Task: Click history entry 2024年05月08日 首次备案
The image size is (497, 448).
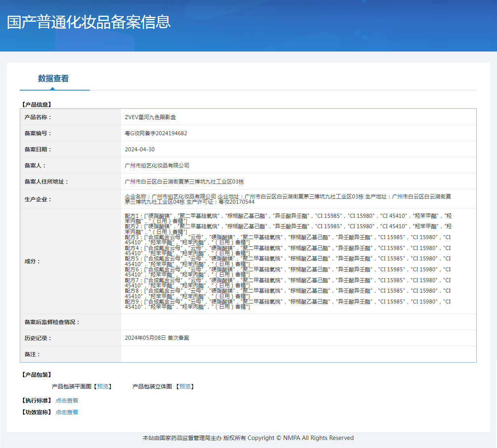Action: [x=157, y=338]
